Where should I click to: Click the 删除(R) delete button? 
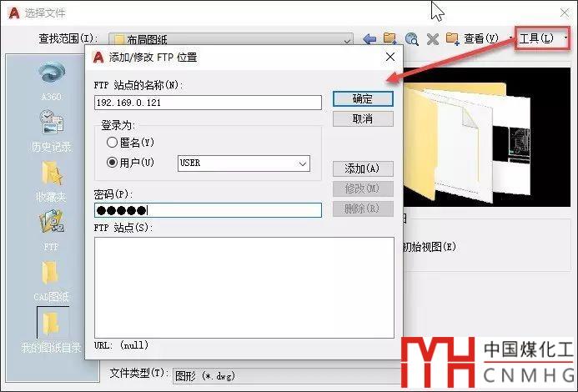coord(363,209)
